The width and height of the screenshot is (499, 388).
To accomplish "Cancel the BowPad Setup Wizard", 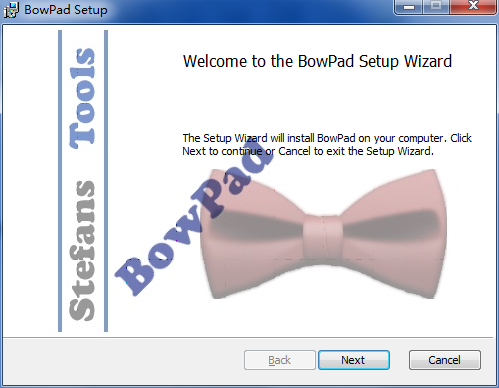I will pos(445,360).
